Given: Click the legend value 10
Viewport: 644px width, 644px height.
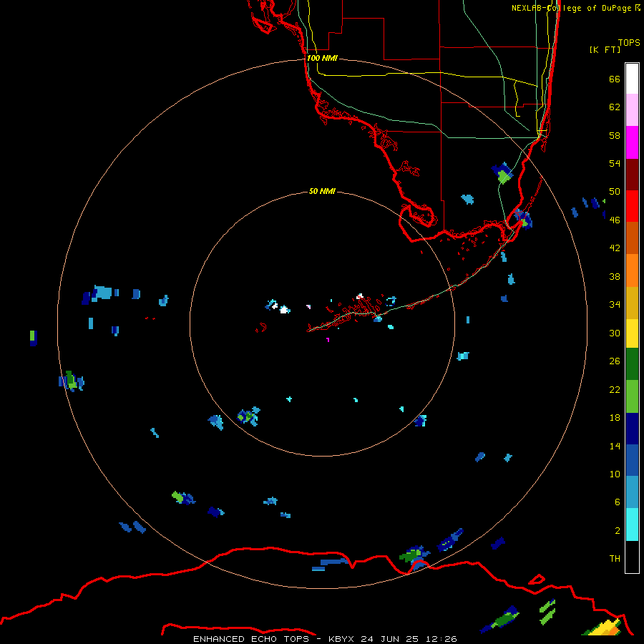Looking at the screenshot, I should click(615, 474).
